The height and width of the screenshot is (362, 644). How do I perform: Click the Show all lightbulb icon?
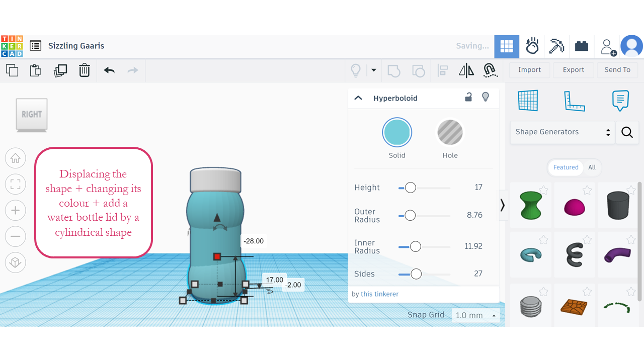(356, 70)
